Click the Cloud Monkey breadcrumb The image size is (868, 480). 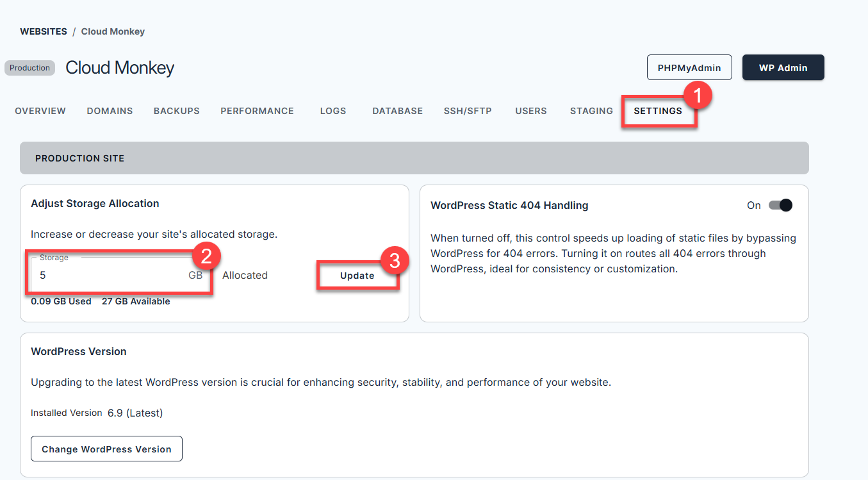click(113, 31)
